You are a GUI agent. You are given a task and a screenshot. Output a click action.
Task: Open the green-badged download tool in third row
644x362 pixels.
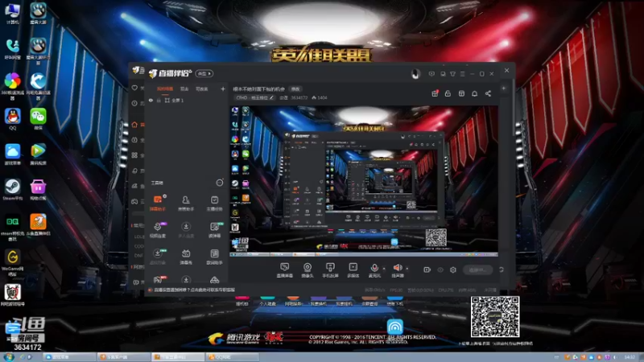pos(158,257)
